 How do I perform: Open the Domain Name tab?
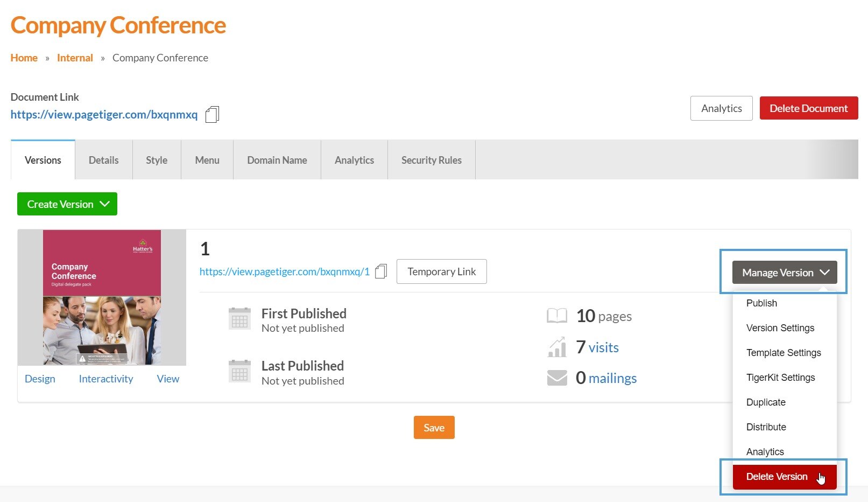[277, 160]
